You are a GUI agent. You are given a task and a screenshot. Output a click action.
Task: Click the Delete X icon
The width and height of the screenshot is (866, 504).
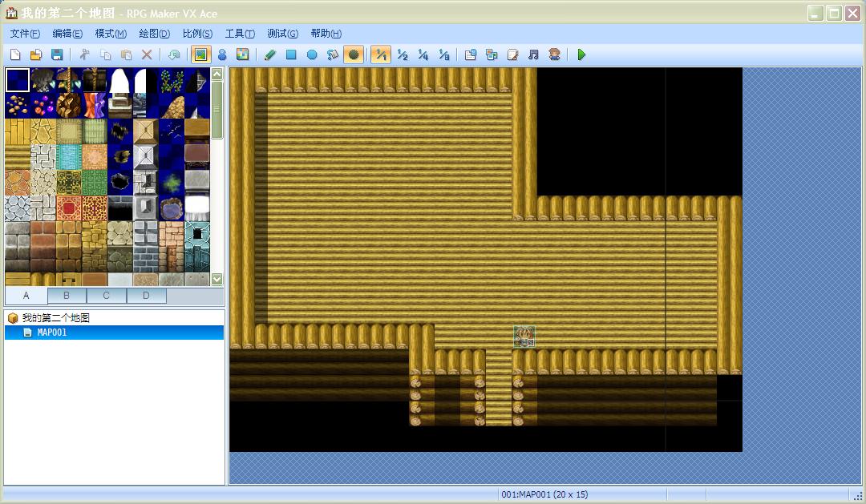point(147,54)
